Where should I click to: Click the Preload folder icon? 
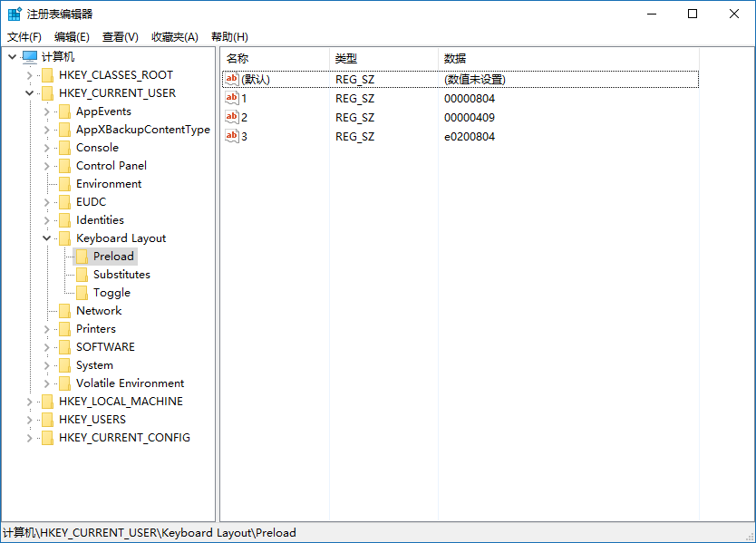[x=82, y=257]
